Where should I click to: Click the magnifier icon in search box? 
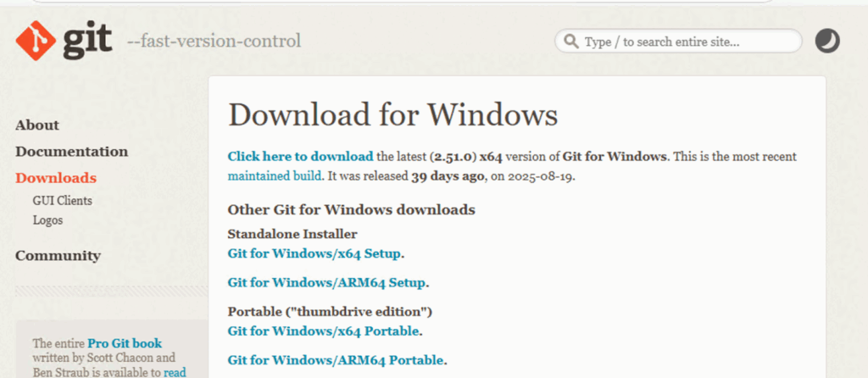(x=571, y=42)
